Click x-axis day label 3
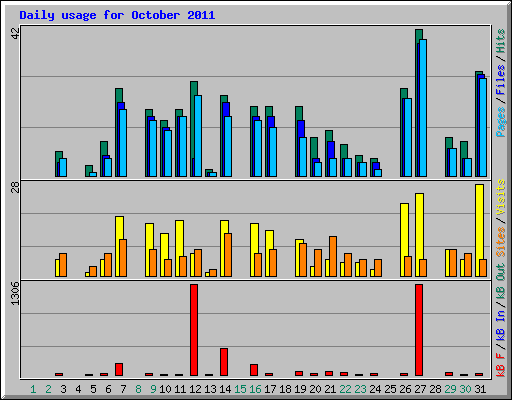 pyautogui.click(x=63, y=389)
